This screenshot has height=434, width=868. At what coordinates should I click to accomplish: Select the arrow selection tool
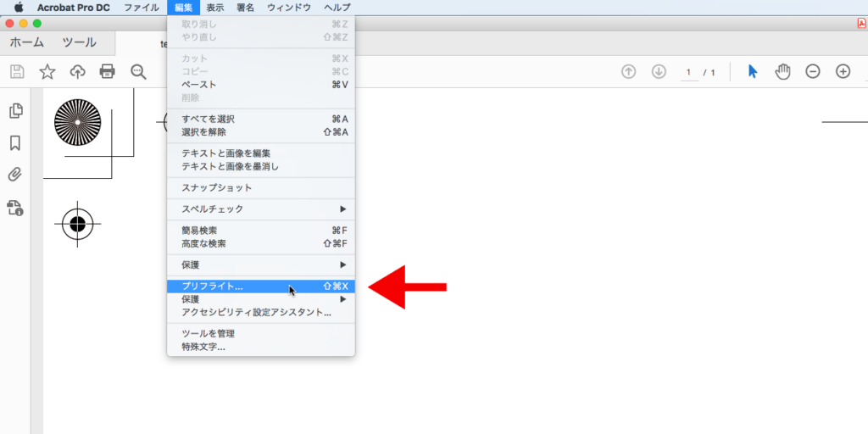tap(753, 71)
